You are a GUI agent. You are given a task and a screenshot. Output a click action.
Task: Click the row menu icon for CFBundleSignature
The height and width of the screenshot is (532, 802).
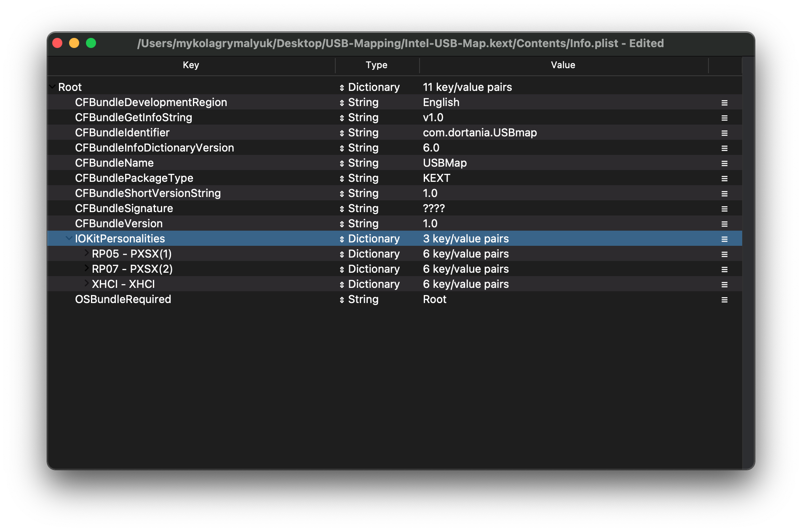pos(724,209)
